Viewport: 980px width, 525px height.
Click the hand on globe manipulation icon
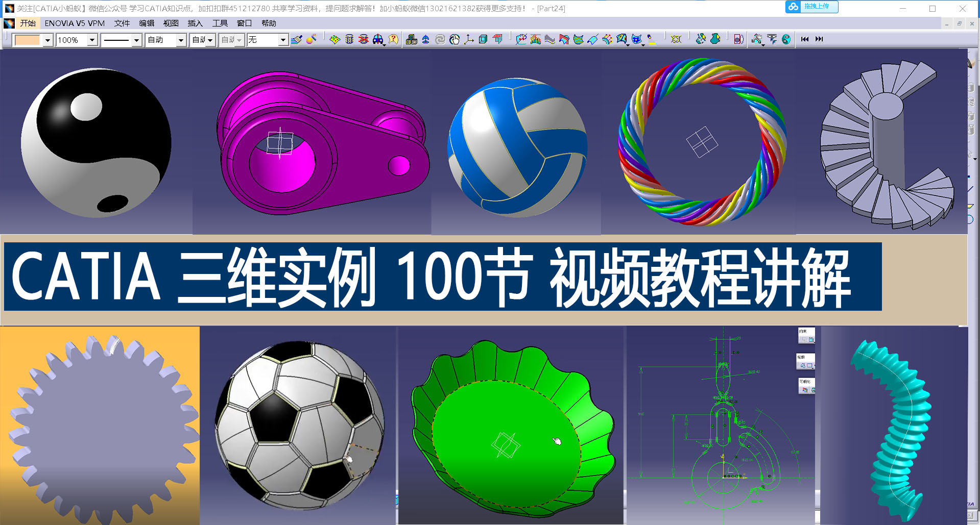click(x=455, y=39)
